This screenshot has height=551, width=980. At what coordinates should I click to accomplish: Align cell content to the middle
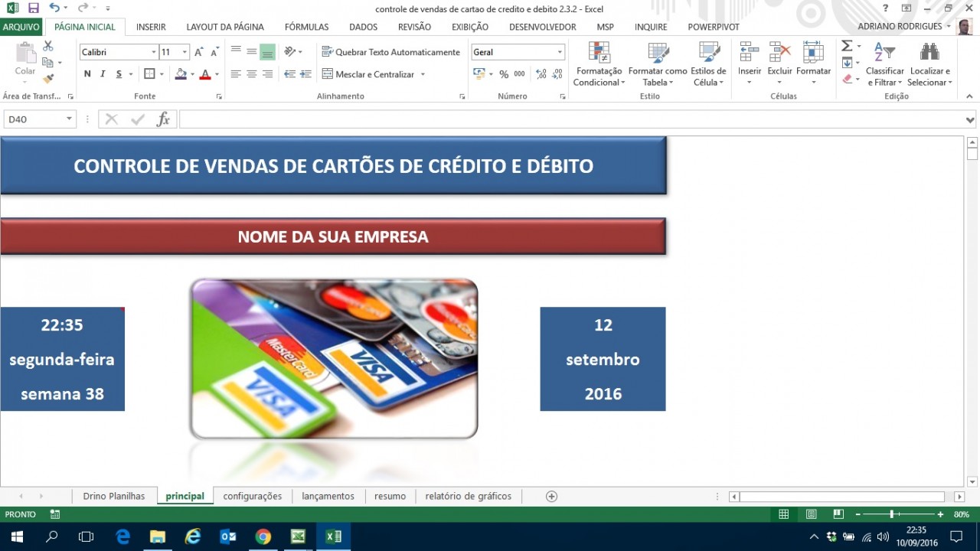click(251, 52)
